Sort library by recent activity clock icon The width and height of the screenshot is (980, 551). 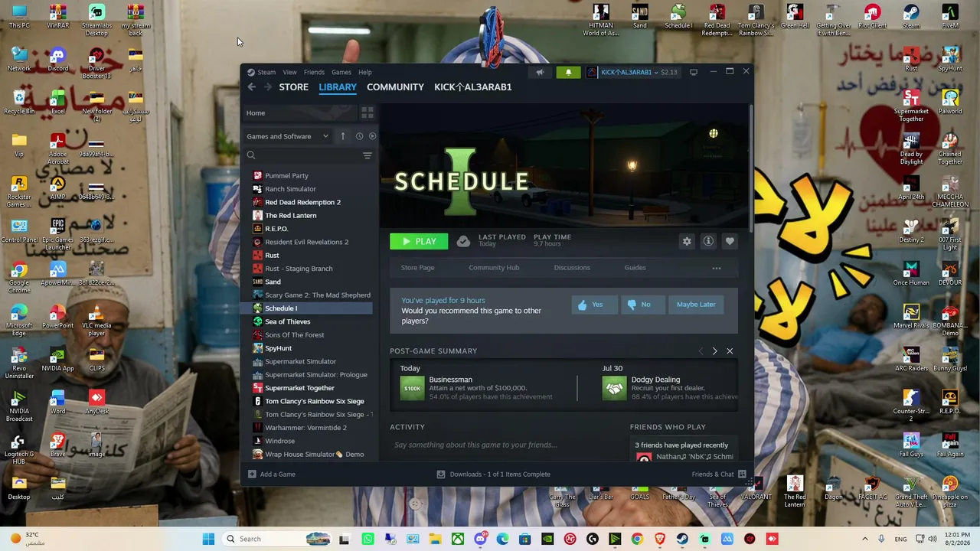tap(359, 136)
